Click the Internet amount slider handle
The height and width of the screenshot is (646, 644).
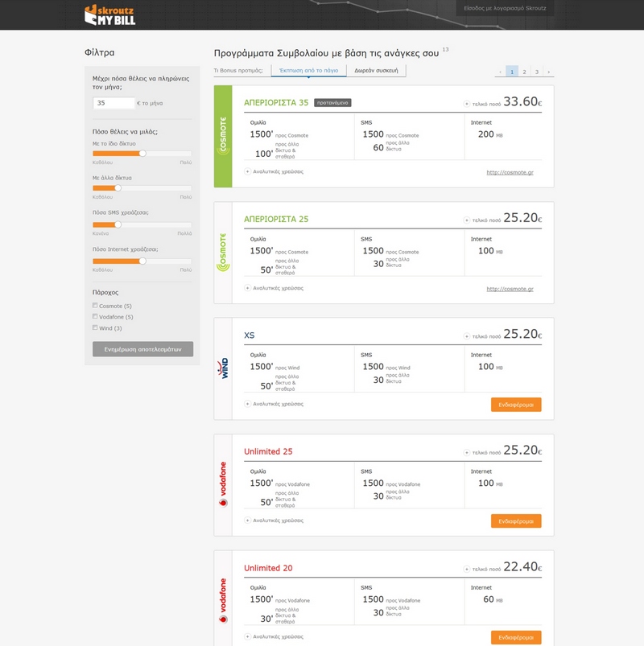[142, 261]
